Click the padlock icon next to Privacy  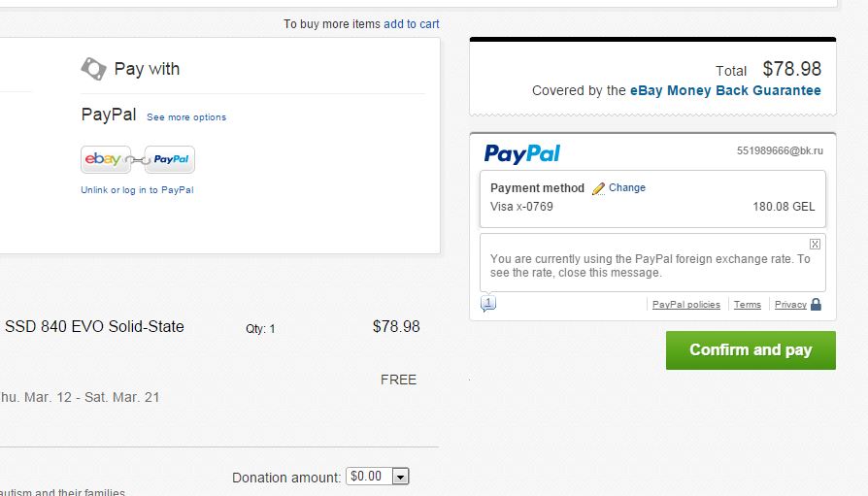pyautogui.click(x=816, y=305)
